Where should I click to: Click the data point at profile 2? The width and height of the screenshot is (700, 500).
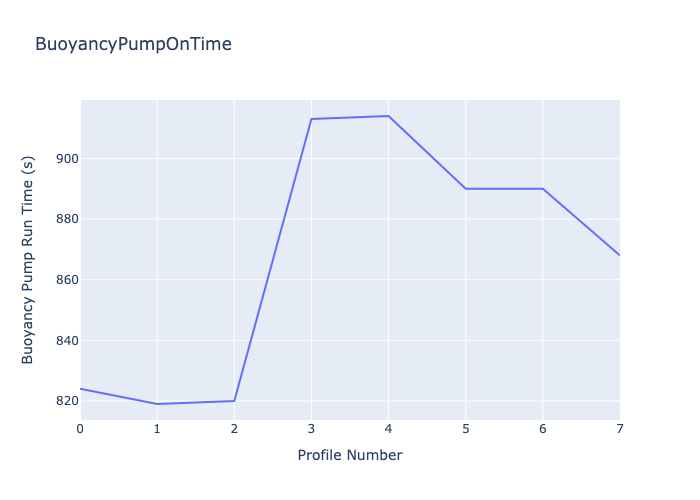234,401
